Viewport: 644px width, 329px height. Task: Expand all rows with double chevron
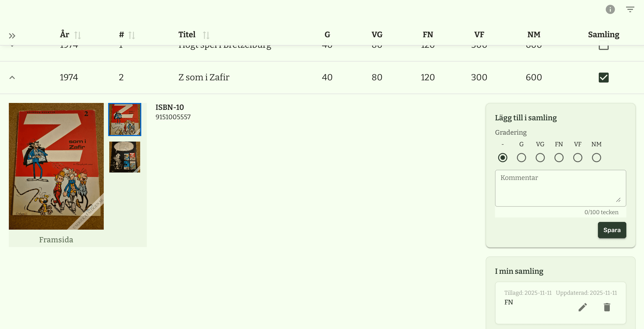click(x=12, y=36)
